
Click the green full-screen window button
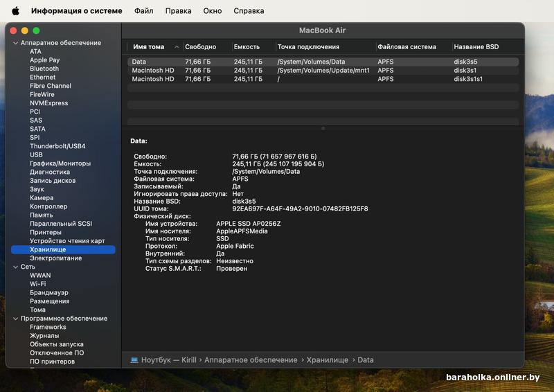pos(36,30)
